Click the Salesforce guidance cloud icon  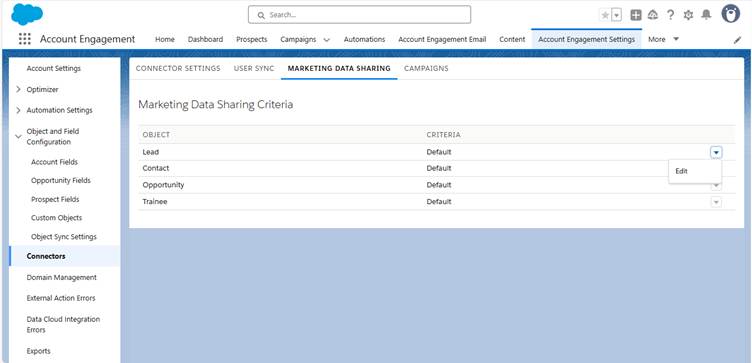653,15
